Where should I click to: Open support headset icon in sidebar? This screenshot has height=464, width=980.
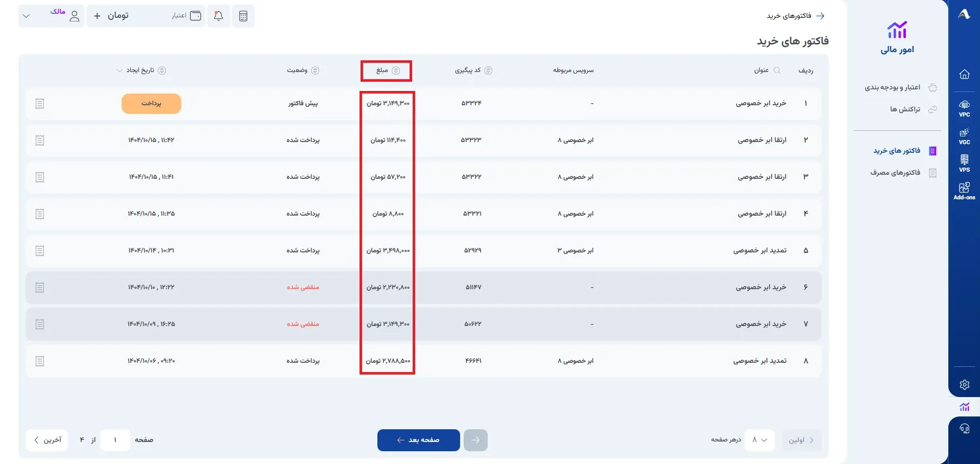pyautogui.click(x=964, y=429)
